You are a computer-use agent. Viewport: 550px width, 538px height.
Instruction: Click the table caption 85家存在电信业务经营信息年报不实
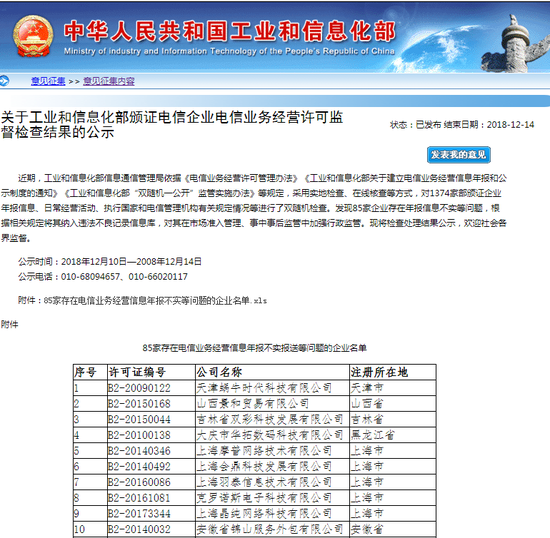coord(254,348)
